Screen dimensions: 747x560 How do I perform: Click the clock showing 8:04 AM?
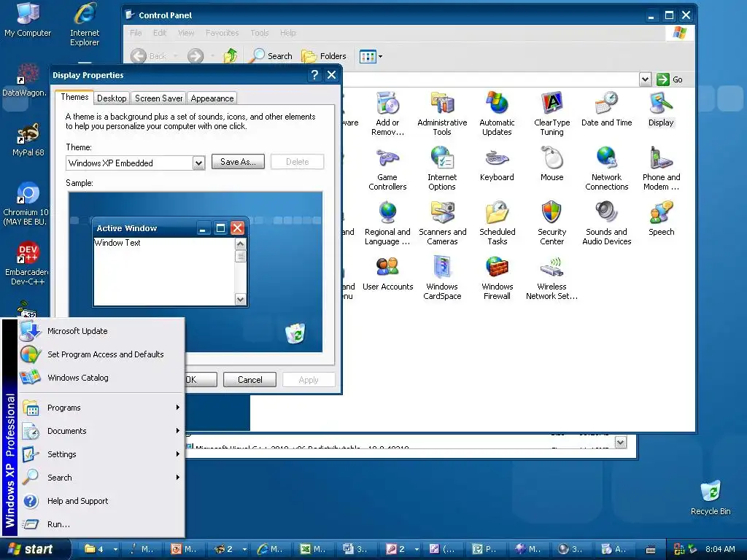click(x=720, y=549)
